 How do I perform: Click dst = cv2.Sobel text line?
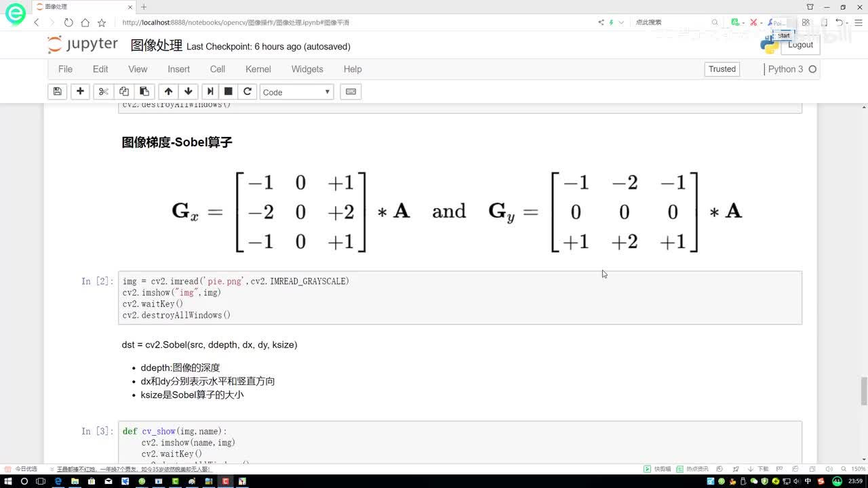click(x=210, y=344)
